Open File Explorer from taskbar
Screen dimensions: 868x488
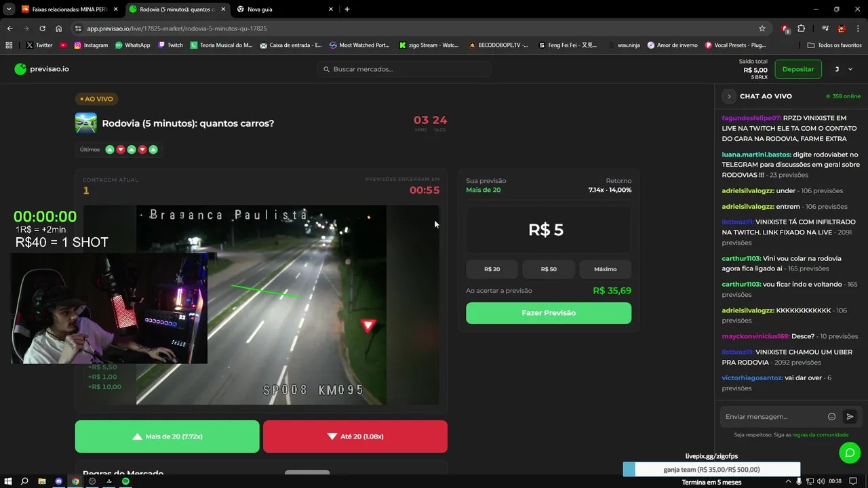42,481
